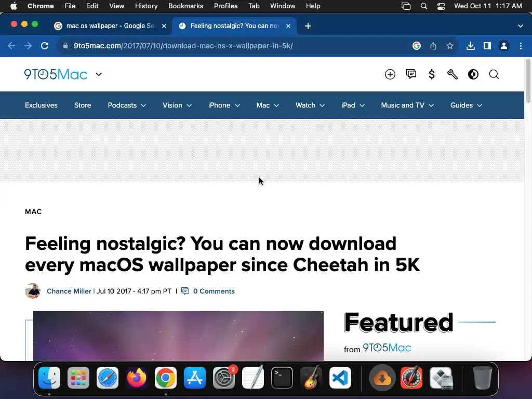Open the 9to5Mac site search magnifier
This screenshot has height=399, width=532.
pyautogui.click(x=494, y=74)
